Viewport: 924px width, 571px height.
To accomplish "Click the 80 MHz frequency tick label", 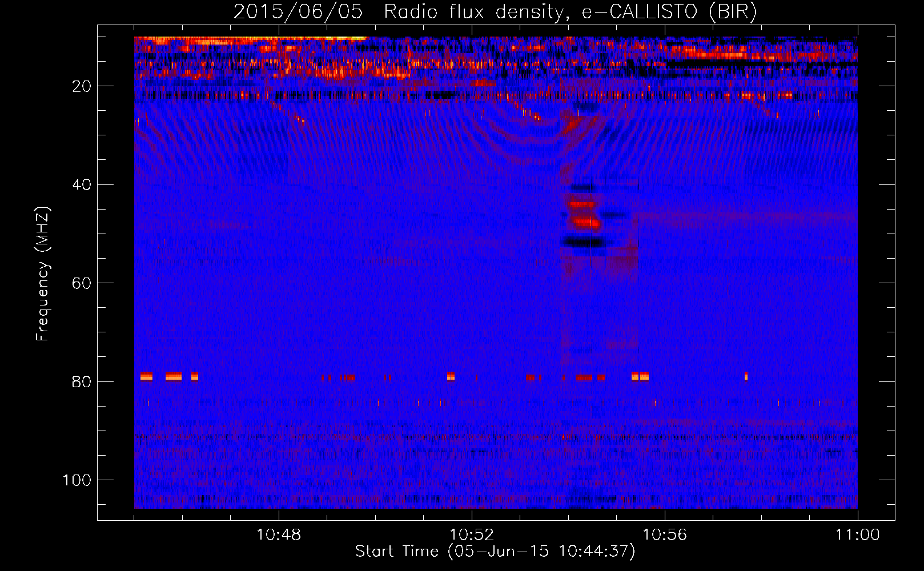I will tap(82, 382).
